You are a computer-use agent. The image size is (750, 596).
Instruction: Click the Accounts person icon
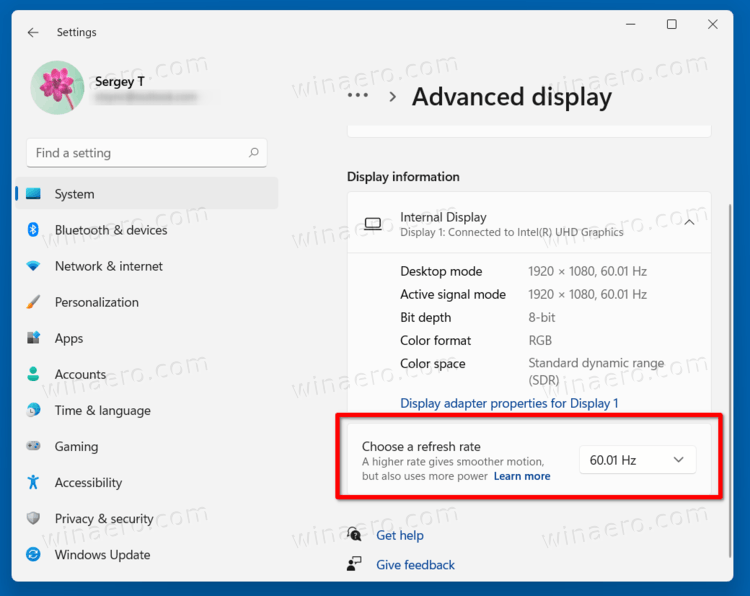pos(33,374)
